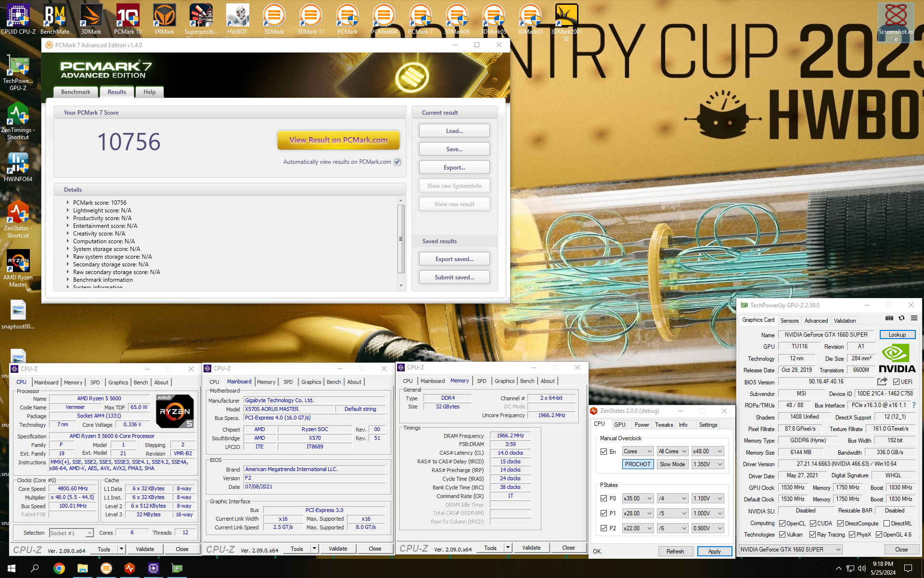Image resolution: width=924 pixels, height=578 pixels.
Task: Open taskbar search icon
Action: click(x=35, y=568)
